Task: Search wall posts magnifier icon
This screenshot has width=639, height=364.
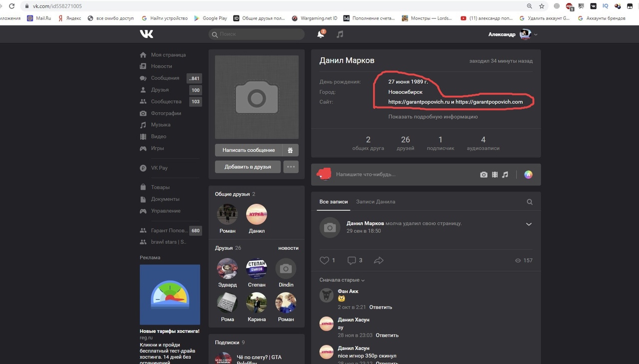Action: coord(530,202)
